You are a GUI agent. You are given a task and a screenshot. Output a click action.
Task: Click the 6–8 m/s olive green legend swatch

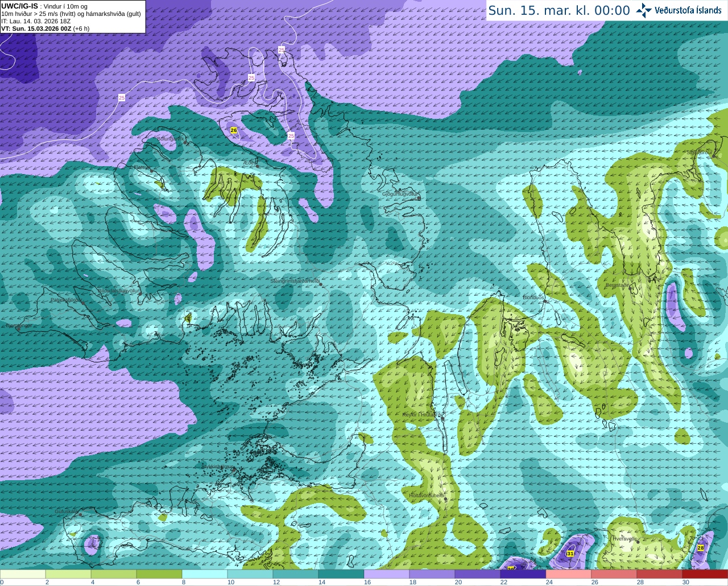pos(159,574)
